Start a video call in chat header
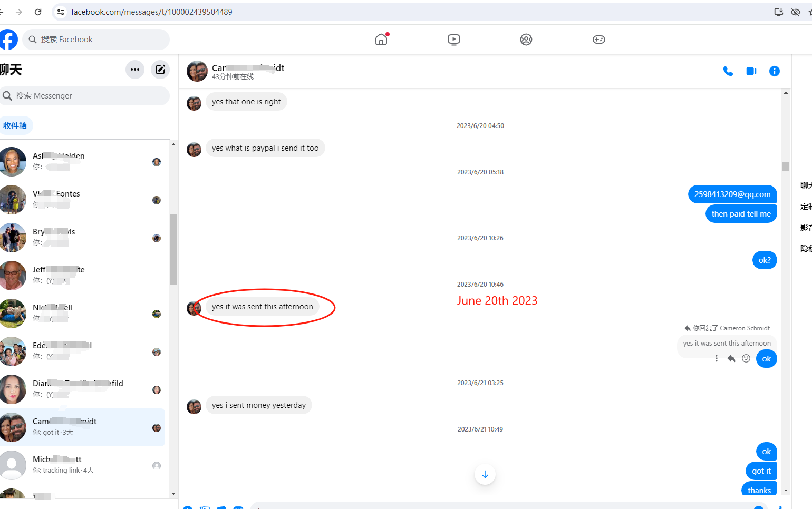This screenshot has height=509, width=812. pos(751,71)
